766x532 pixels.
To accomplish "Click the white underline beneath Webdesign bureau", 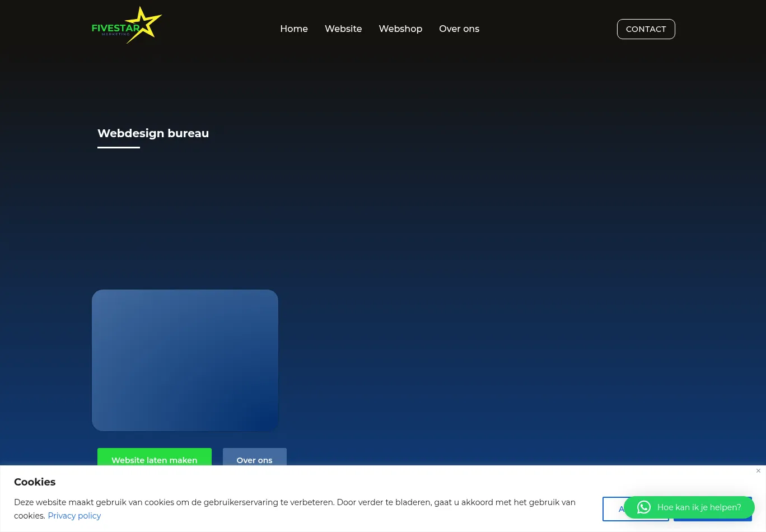I will click(x=119, y=148).
